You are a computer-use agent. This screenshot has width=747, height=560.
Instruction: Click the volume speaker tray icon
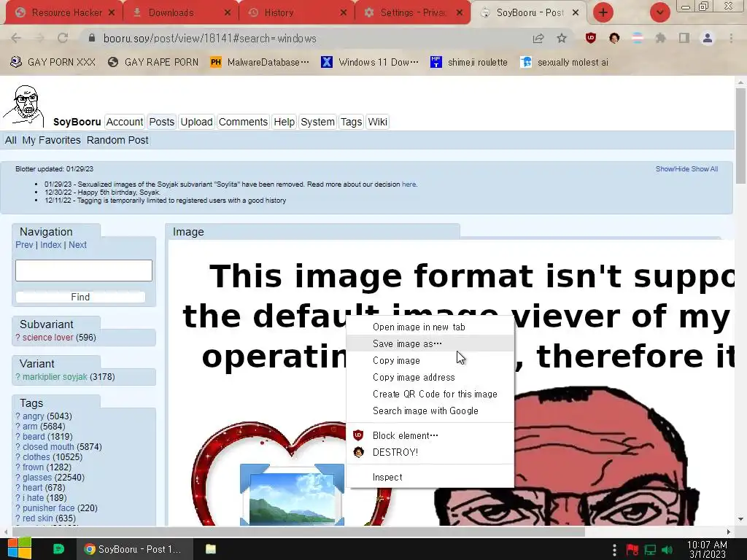pyautogui.click(x=667, y=550)
